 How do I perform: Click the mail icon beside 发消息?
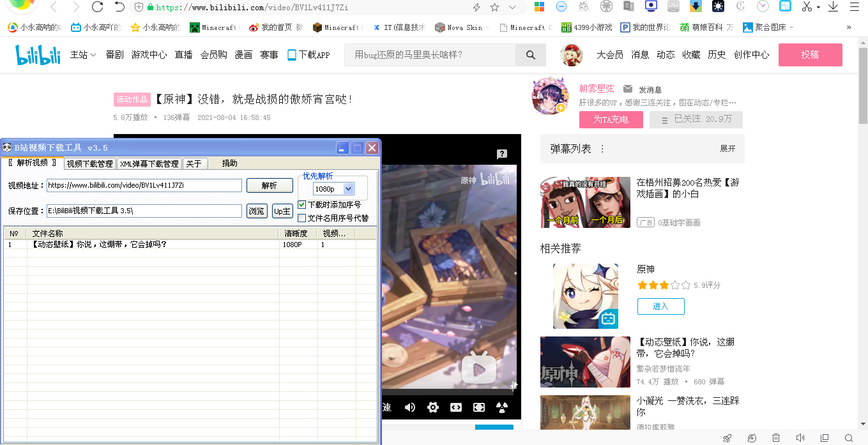point(628,89)
